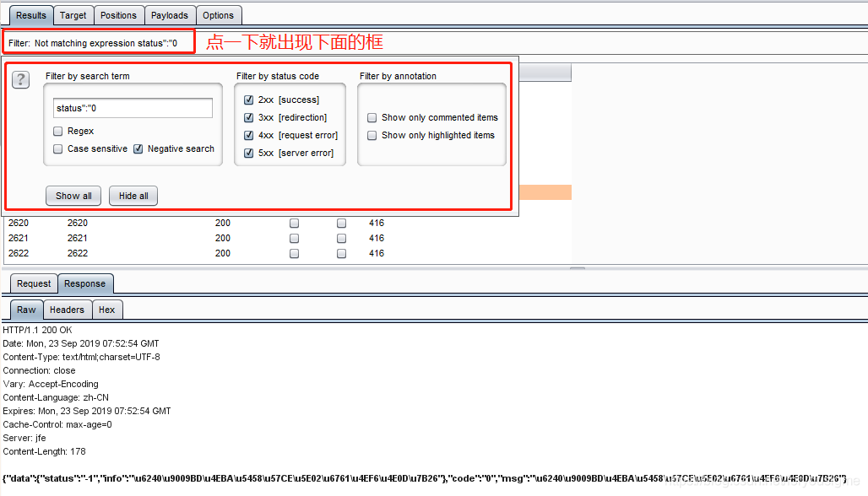Uncheck the Negative search checkbox
The width and height of the screenshot is (868, 496).
138,148
